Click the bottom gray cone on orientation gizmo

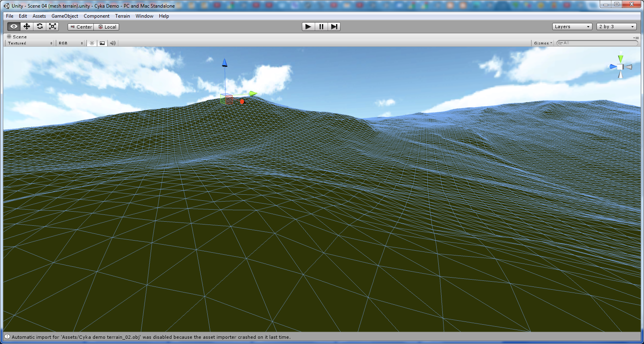[x=620, y=75]
